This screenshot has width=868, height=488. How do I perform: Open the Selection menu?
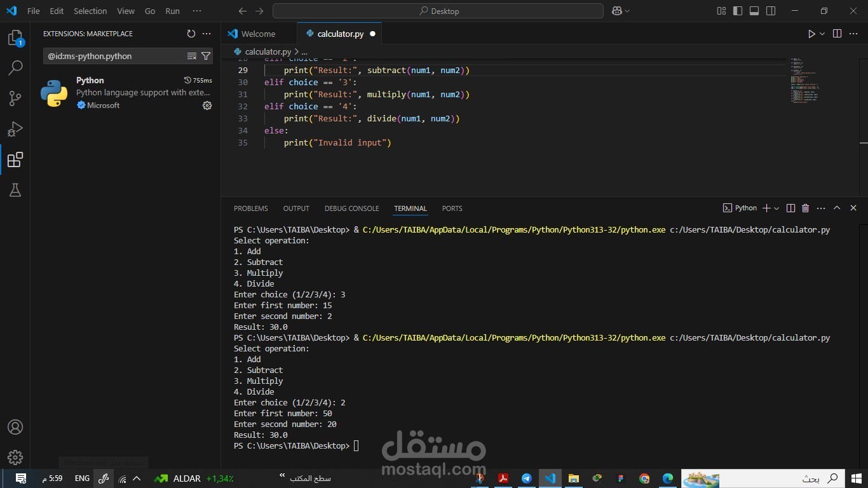pyautogui.click(x=90, y=11)
